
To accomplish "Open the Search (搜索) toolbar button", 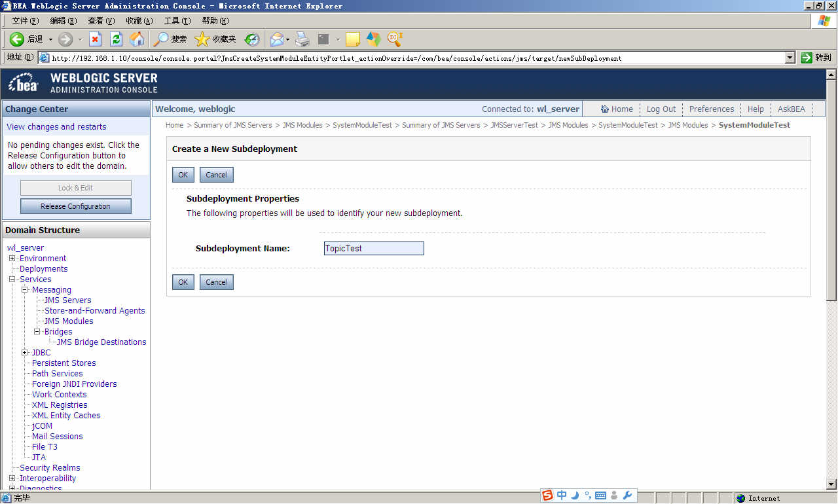I will click(170, 39).
